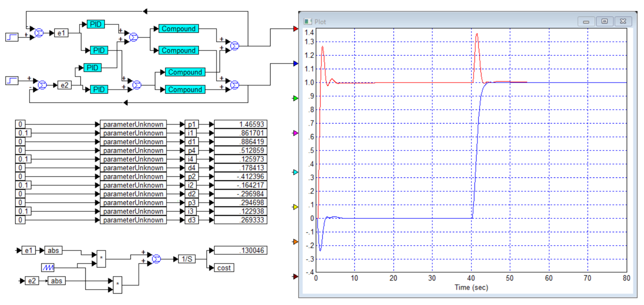This screenshot has width=644, height=305.
Task: Select the first Compound block
Action: pyautogui.click(x=179, y=28)
